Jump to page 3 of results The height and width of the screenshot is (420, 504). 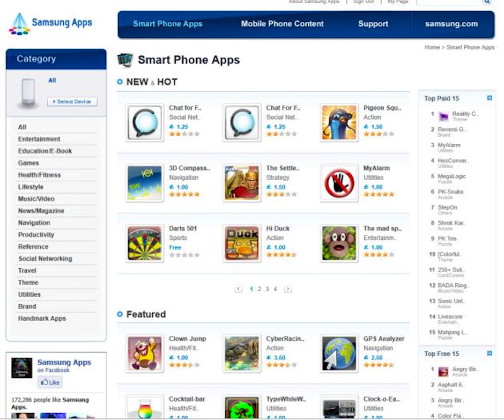(x=267, y=289)
